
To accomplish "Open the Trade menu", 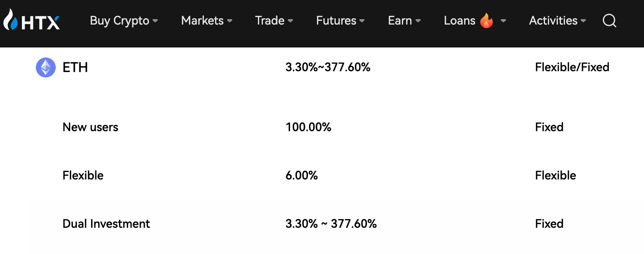I will pyautogui.click(x=270, y=20).
